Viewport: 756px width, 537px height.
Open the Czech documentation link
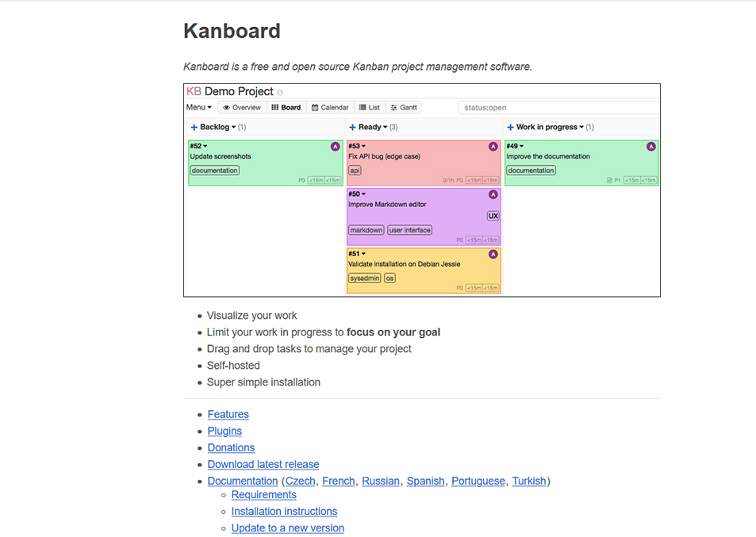pos(301,481)
